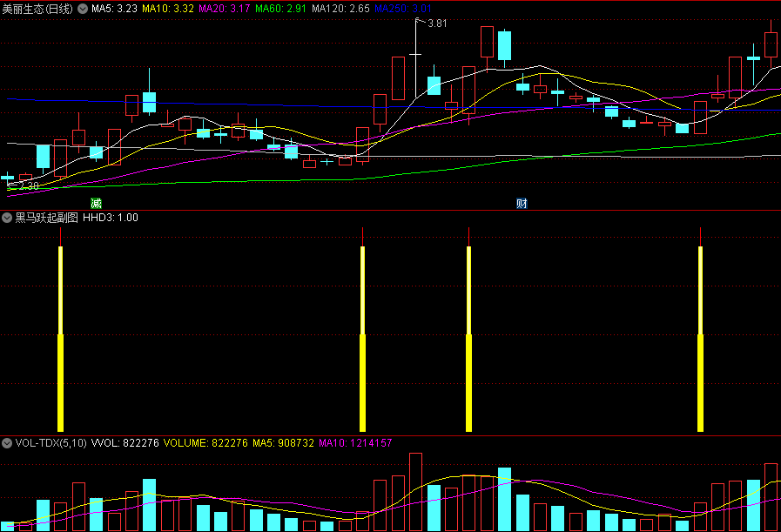Click the volume MA5: 908732 value
This screenshot has height=532, width=781.
point(284,443)
